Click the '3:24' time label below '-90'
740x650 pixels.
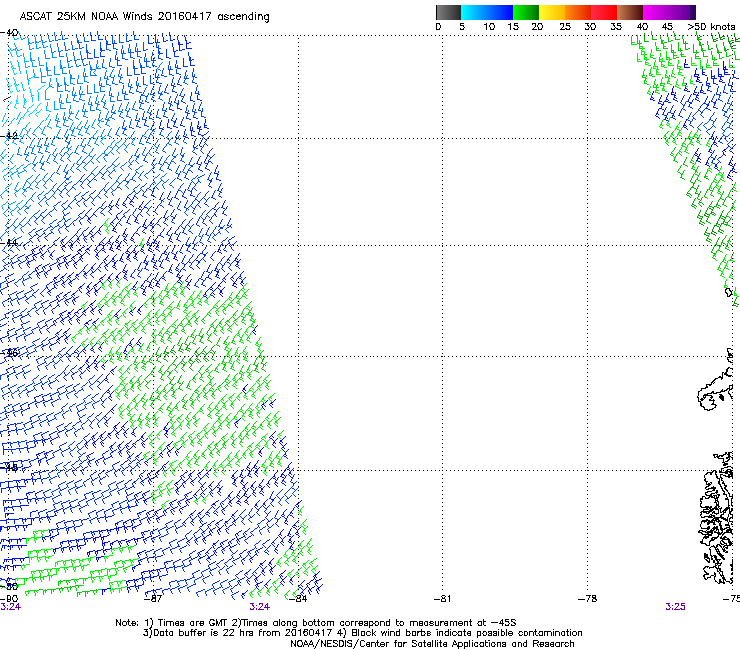(x=10, y=607)
